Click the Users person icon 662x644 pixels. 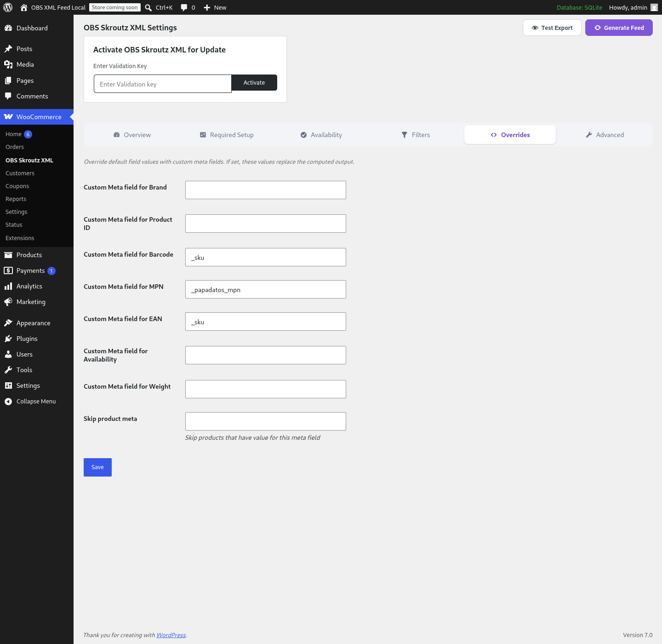tap(8, 354)
